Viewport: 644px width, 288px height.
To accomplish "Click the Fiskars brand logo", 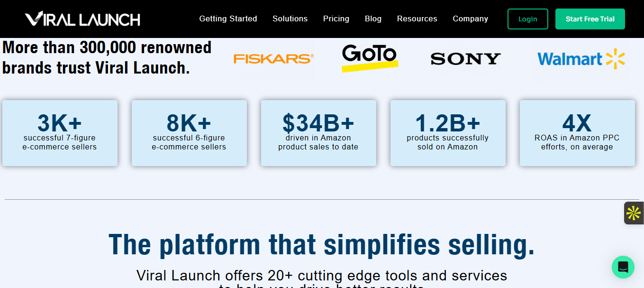I will [x=273, y=59].
